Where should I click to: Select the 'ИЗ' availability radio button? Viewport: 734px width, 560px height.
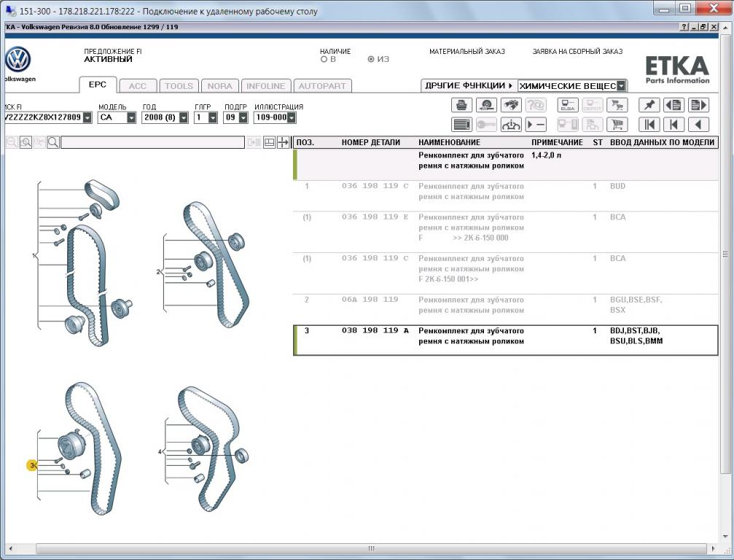371,60
